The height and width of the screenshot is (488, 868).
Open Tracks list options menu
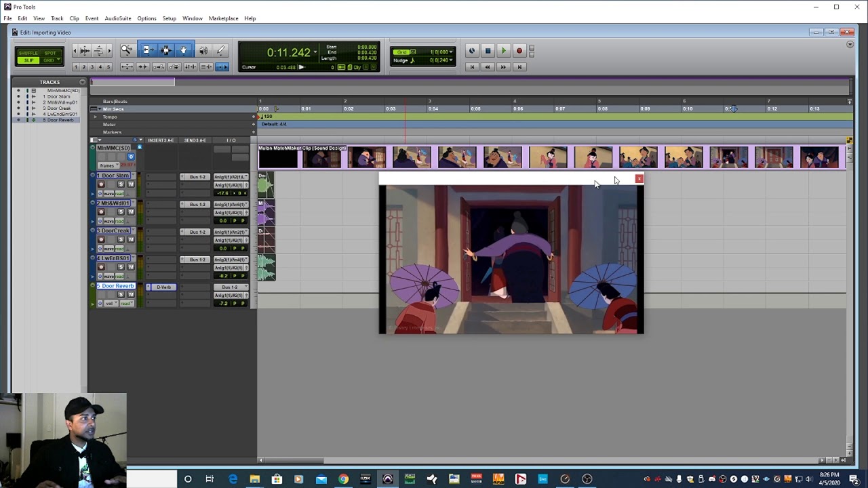pos(82,82)
